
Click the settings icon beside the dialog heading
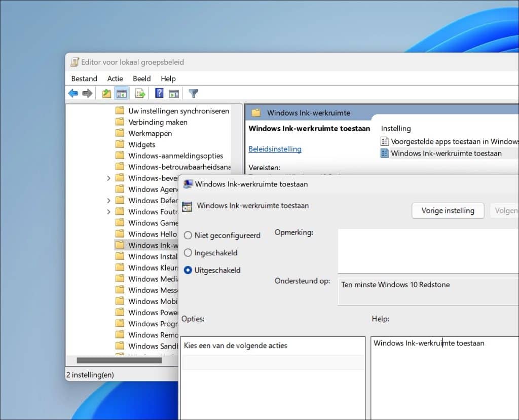(x=187, y=207)
